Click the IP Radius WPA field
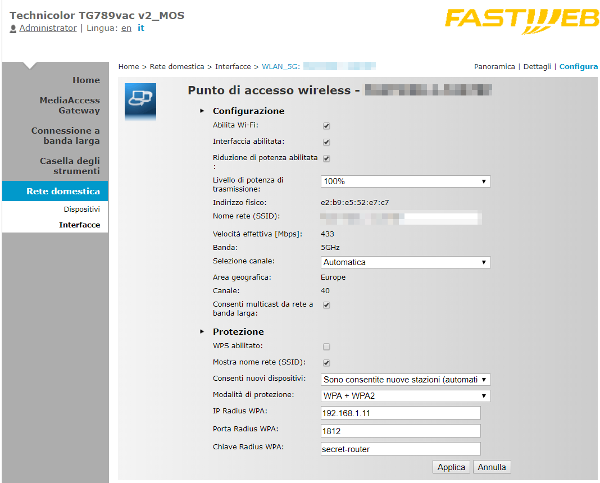Viewport: 600px width, 483px height. pos(400,412)
